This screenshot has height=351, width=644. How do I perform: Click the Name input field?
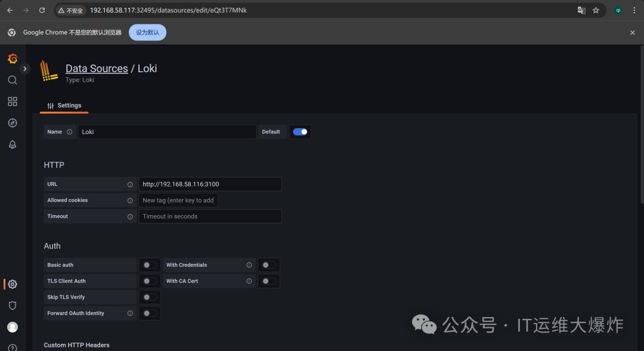tap(167, 132)
